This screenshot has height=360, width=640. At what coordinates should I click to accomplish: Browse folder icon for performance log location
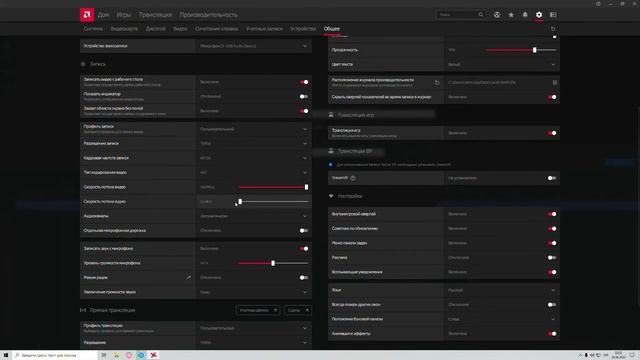[x=555, y=82]
